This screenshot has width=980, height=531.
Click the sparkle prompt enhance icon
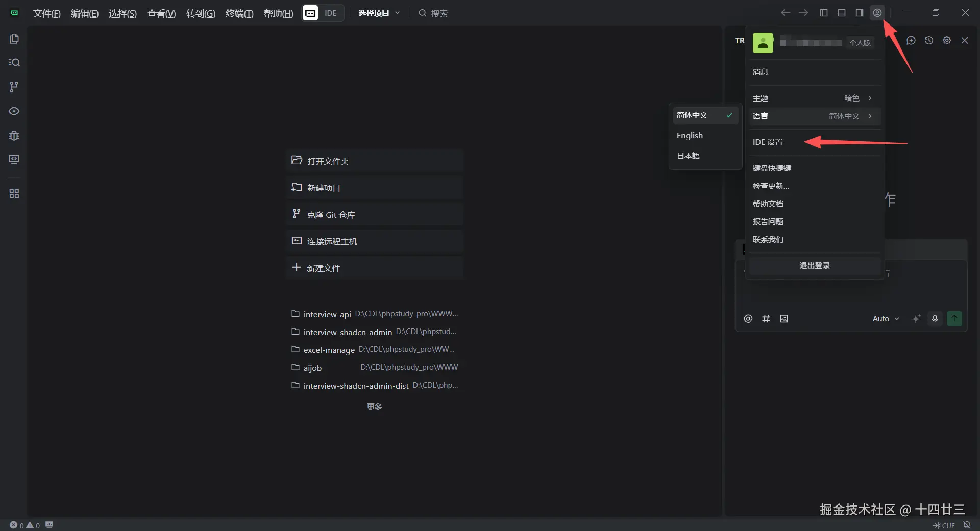coord(916,319)
